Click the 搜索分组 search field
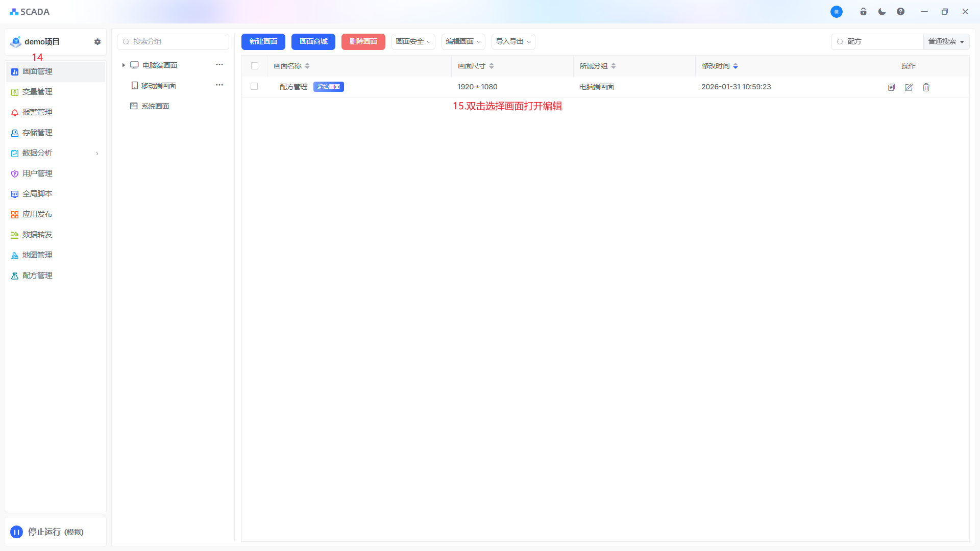980x551 pixels. click(174, 42)
